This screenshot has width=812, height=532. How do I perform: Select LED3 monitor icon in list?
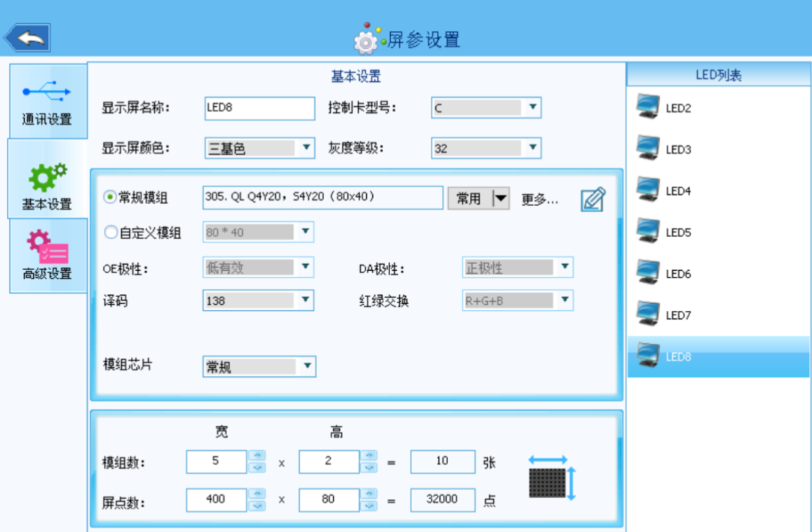coord(647,149)
